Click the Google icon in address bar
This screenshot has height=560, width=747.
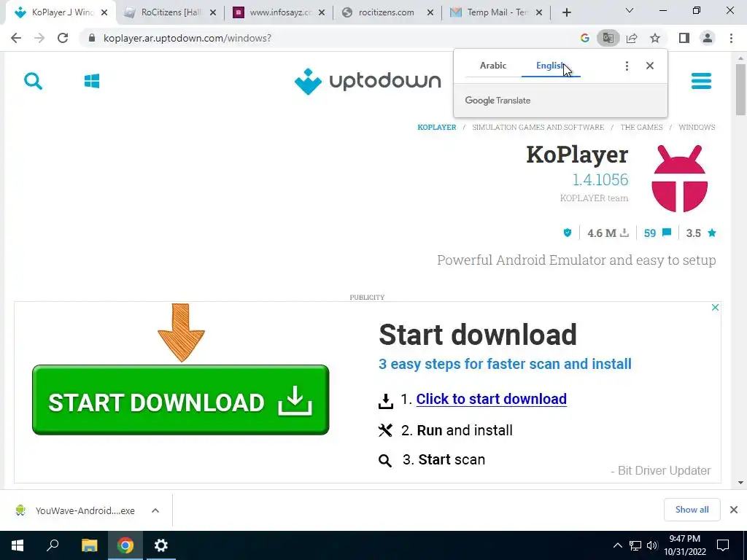pos(584,38)
